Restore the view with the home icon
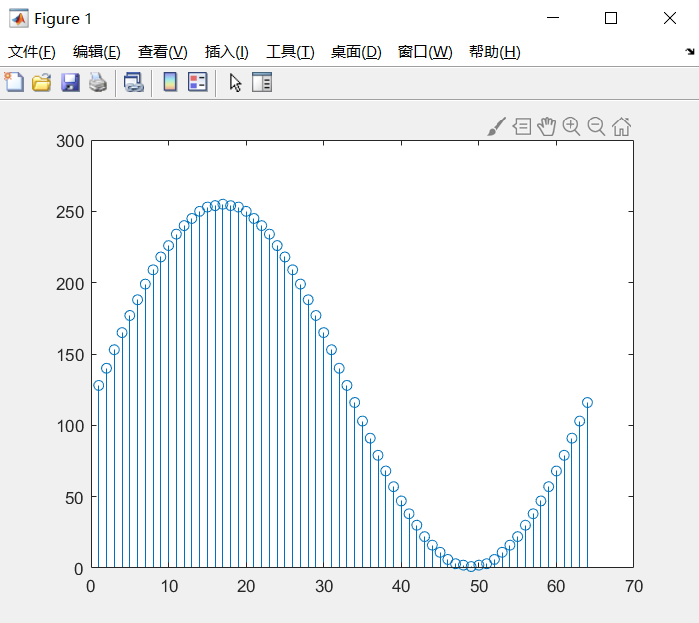 (x=621, y=127)
